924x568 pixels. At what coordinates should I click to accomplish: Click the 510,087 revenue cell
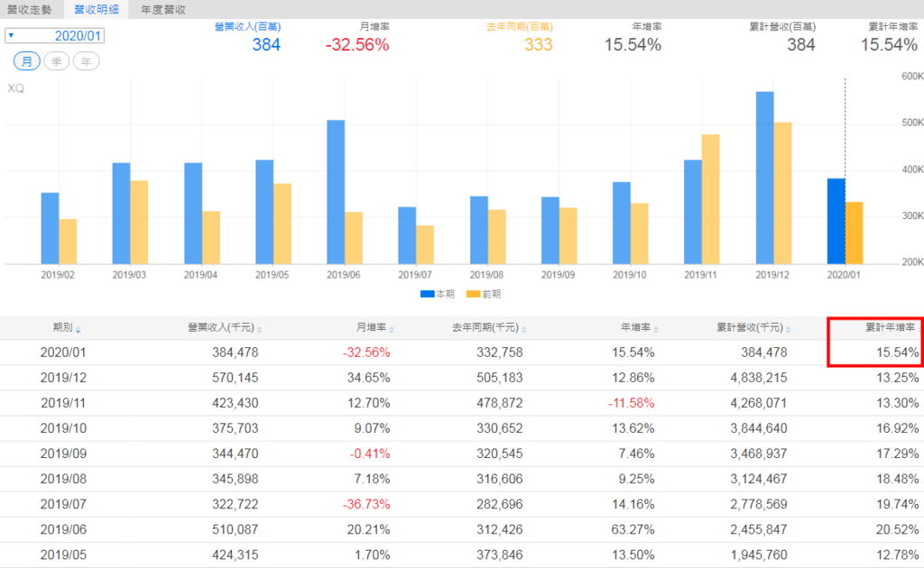[236, 530]
